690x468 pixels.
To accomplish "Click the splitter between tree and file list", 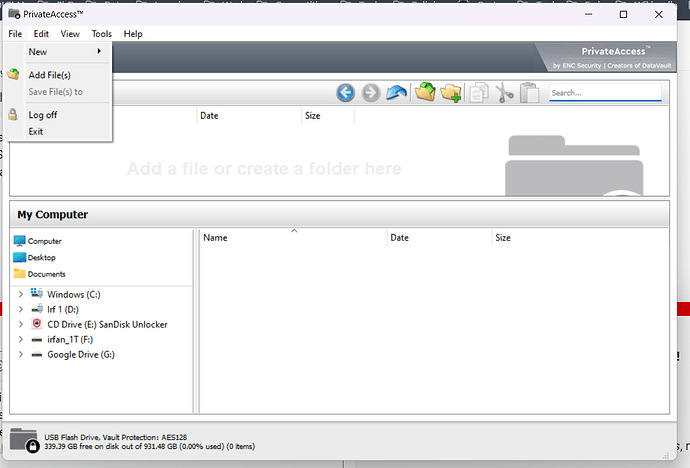I will [196, 321].
